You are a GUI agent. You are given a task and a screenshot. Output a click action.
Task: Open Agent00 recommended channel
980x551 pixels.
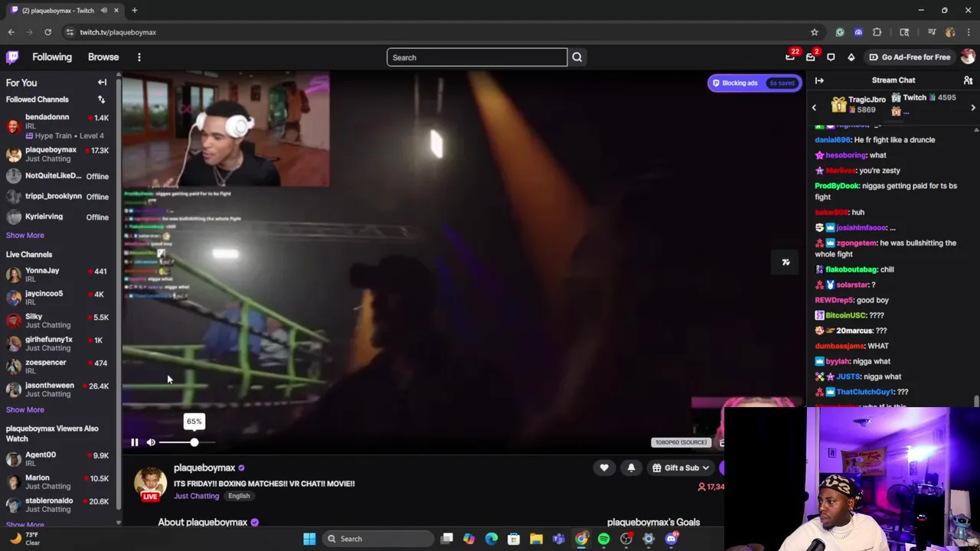click(x=57, y=459)
